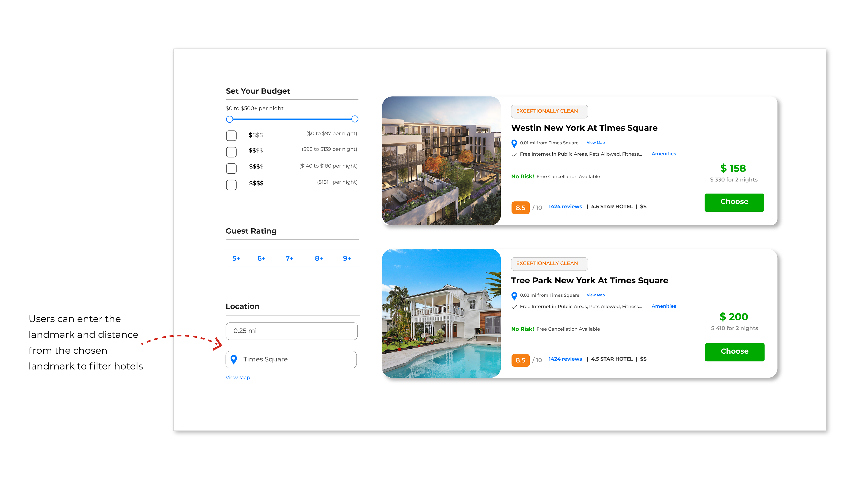Click the '0.02 mi from Times Square' text
This screenshot has width=868, height=485.
(x=550, y=295)
